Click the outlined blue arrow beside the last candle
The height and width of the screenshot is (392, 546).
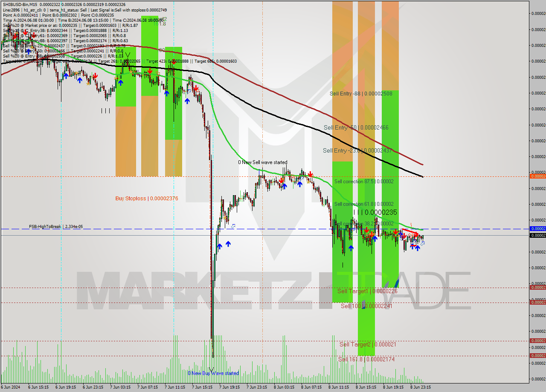(x=422, y=244)
